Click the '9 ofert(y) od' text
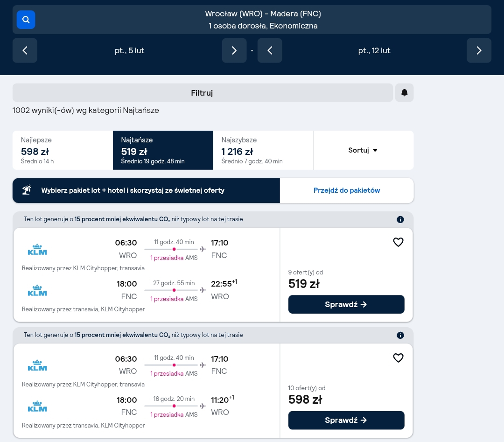The image size is (504, 442). pos(306,272)
